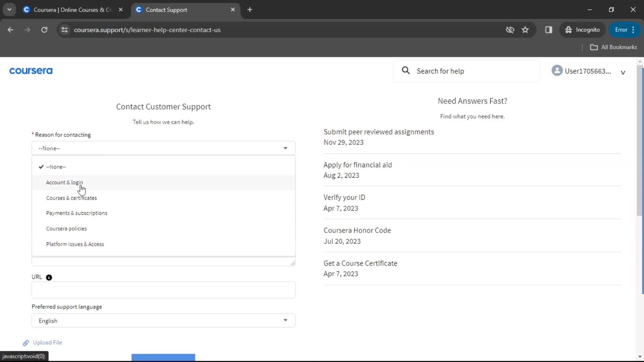Select the --None-- option
Image resolution: width=644 pixels, height=362 pixels.
click(164, 167)
